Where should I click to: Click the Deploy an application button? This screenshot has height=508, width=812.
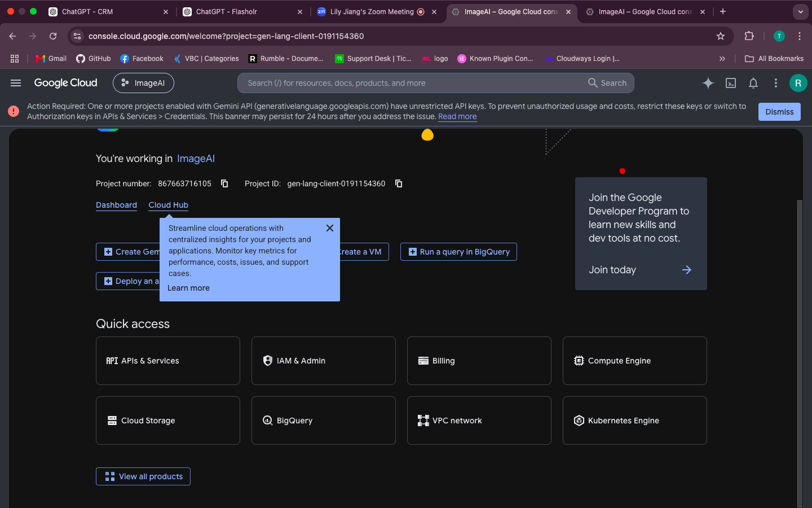[x=128, y=281]
